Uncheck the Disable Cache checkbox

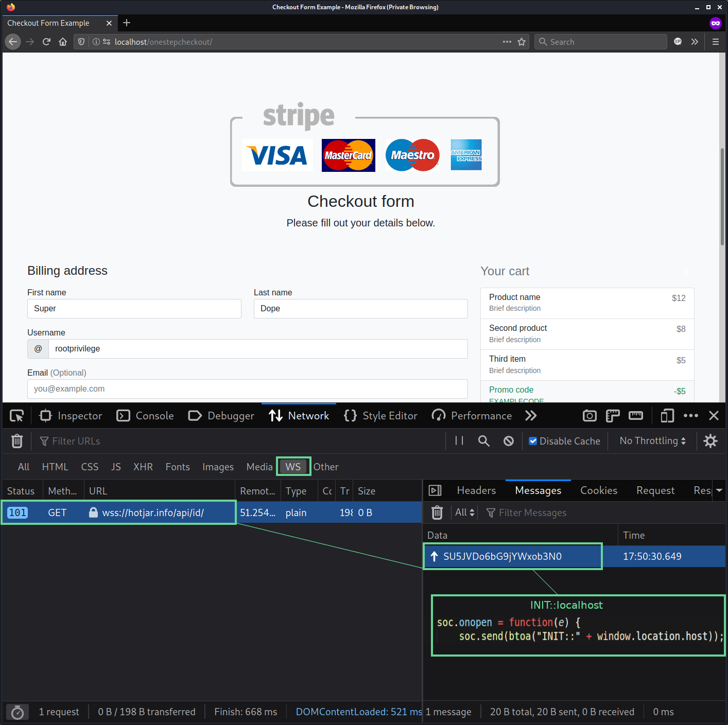coord(533,441)
